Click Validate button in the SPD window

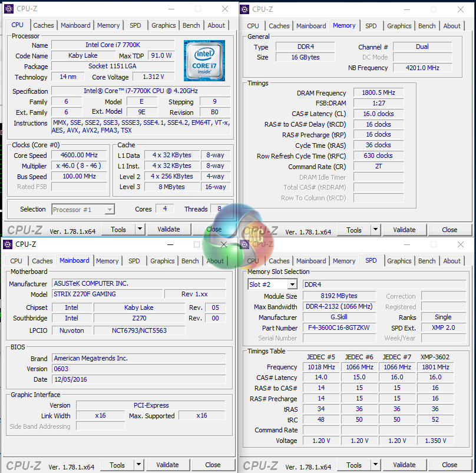[404, 465]
